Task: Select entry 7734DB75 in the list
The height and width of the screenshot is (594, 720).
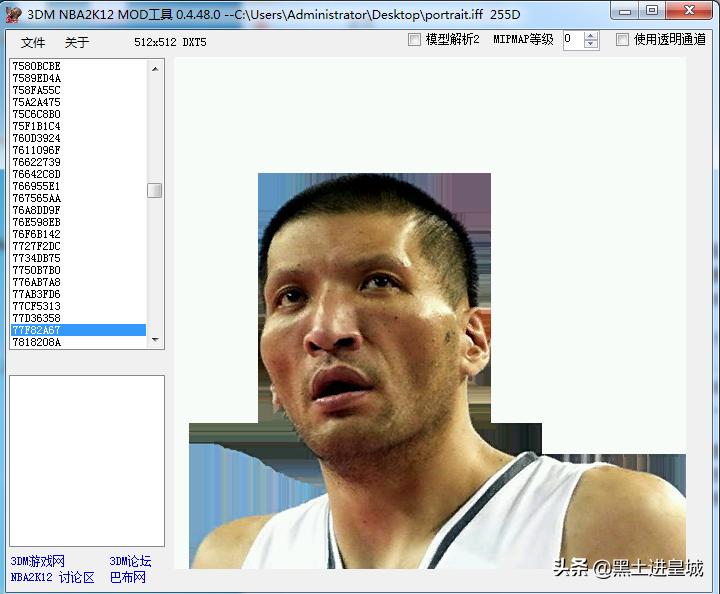Action: pos(78,258)
